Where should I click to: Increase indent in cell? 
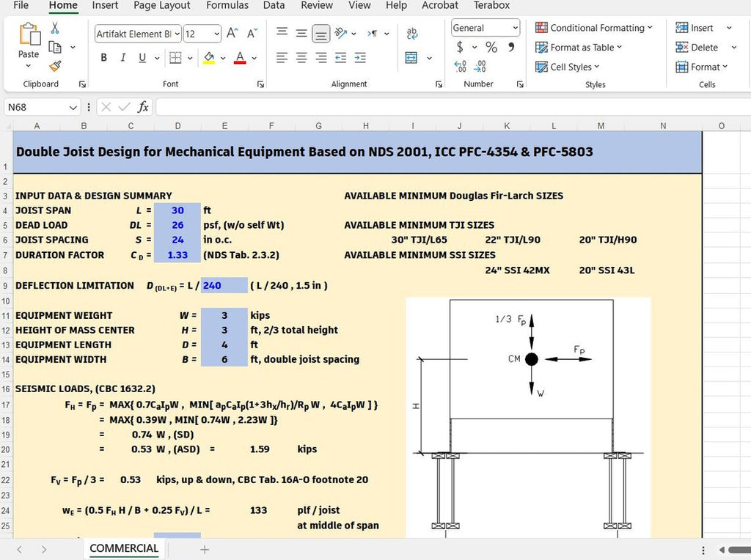click(x=360, y=58)
